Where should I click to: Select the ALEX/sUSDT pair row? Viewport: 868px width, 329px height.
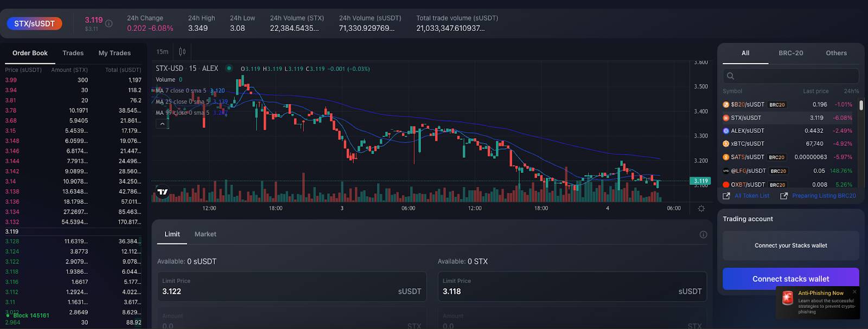tap(787, 131)
